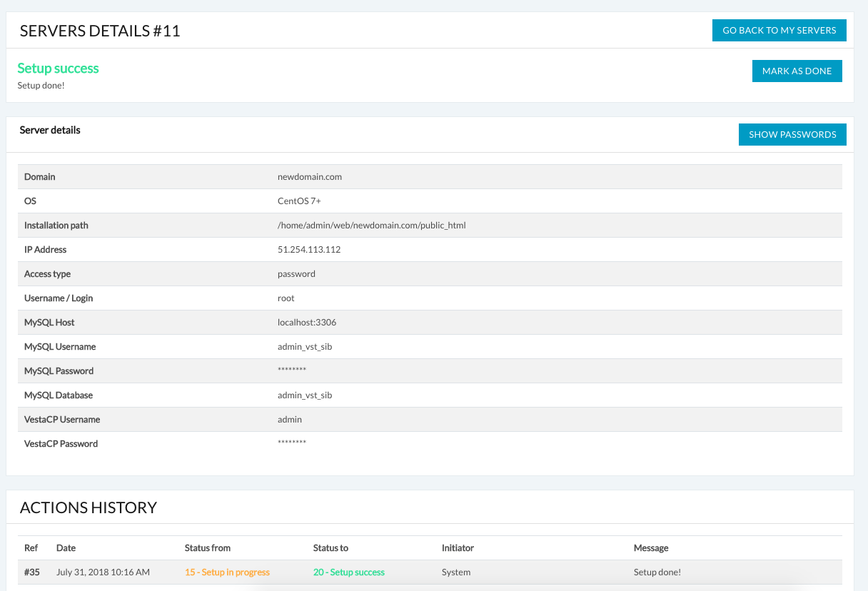Reveal credentials with Show Passwords button
The height and width of the screenshot is (591, 868).
[x=792, y=134]
